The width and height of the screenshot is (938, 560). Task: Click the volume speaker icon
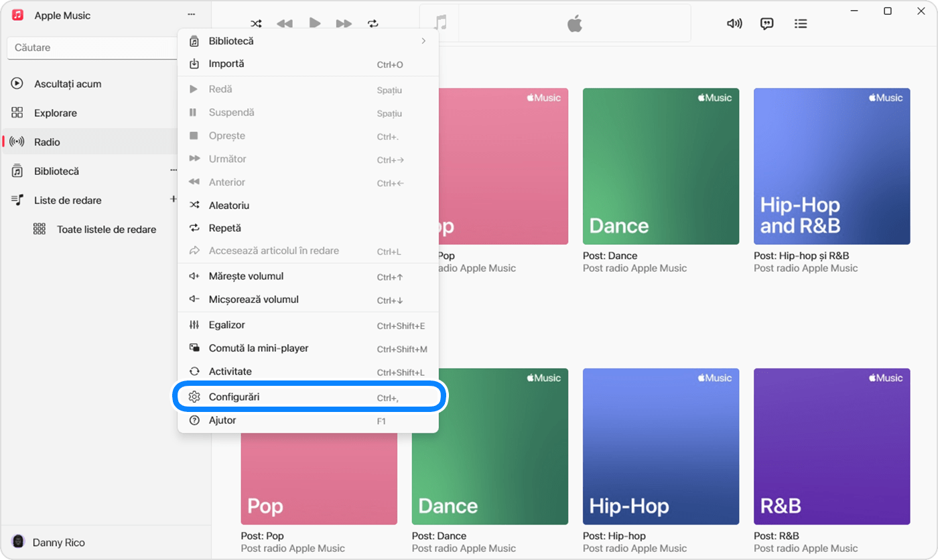point(734,23)
